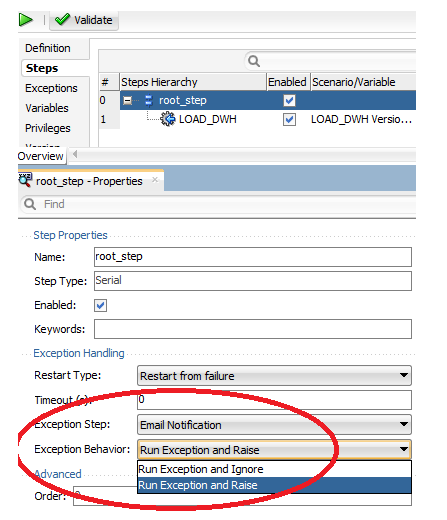Close the root_step - Properties tab
The image size is (447, 520).
(155, 180)
